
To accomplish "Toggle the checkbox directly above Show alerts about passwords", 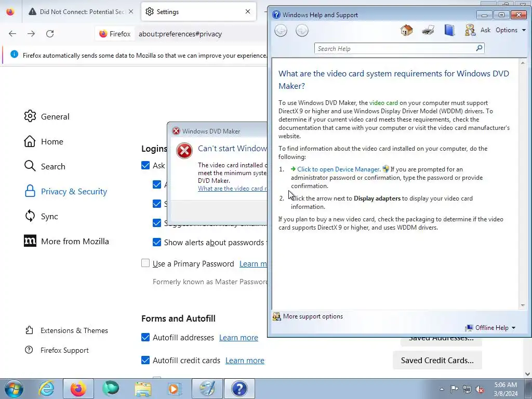I will [157, 223].
